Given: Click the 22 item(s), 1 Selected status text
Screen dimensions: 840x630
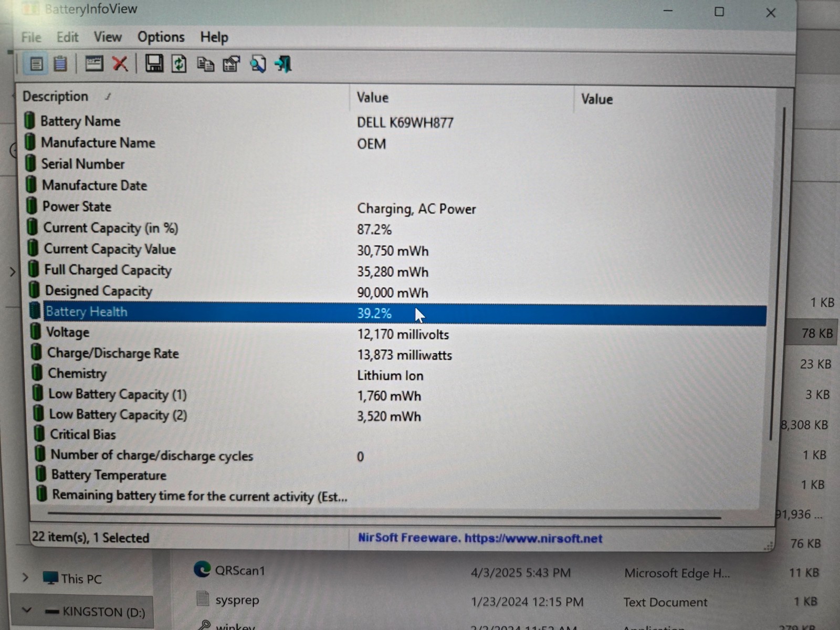Looking at the screenshot, I should point(91,538).
